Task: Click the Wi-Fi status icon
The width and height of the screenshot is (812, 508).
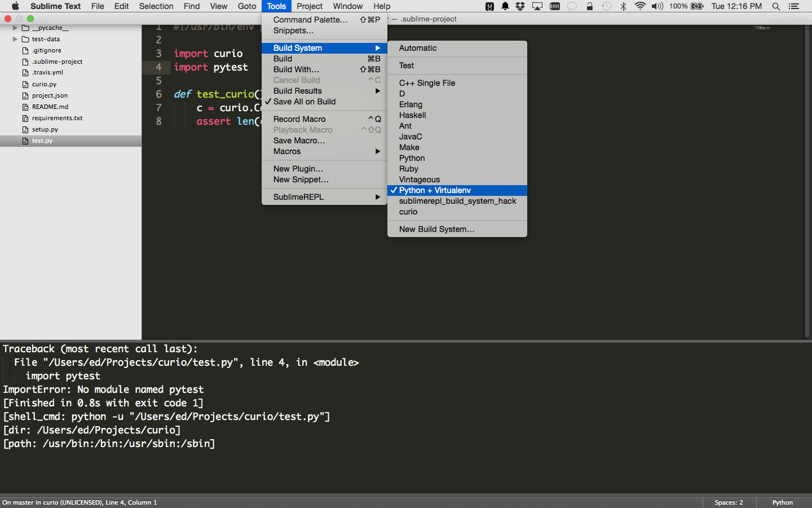Action: (639, 6)
